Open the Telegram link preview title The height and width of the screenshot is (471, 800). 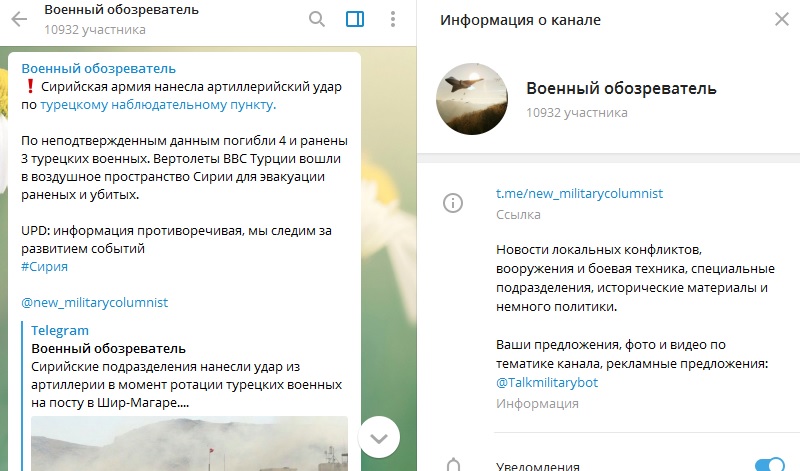60,331
